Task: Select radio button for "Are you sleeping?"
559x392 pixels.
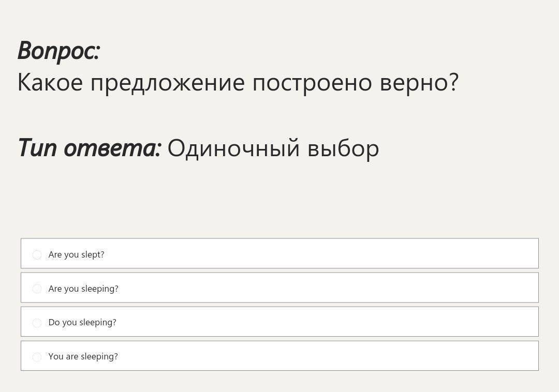Action: coord(37,289)
